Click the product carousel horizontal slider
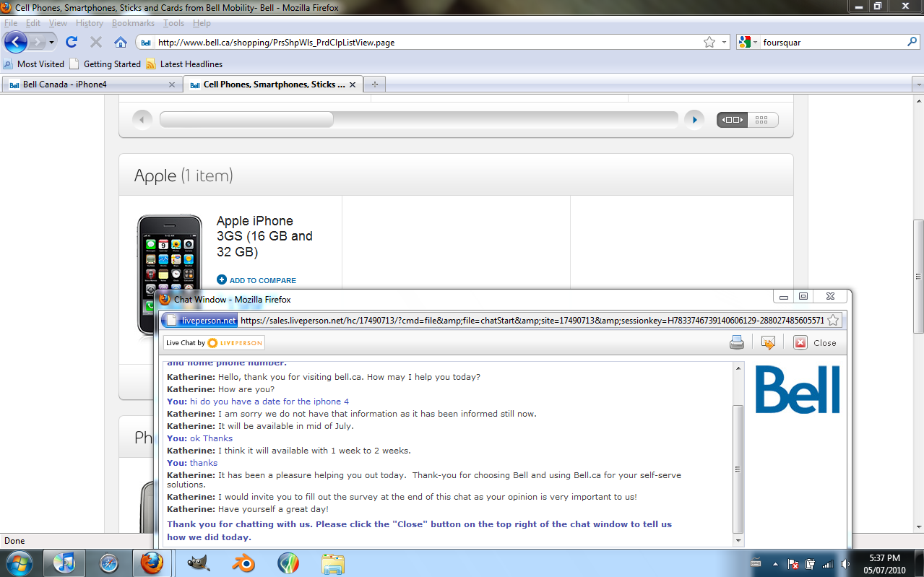The width and height of the screenshot is (924, 577). coord(246,120)
